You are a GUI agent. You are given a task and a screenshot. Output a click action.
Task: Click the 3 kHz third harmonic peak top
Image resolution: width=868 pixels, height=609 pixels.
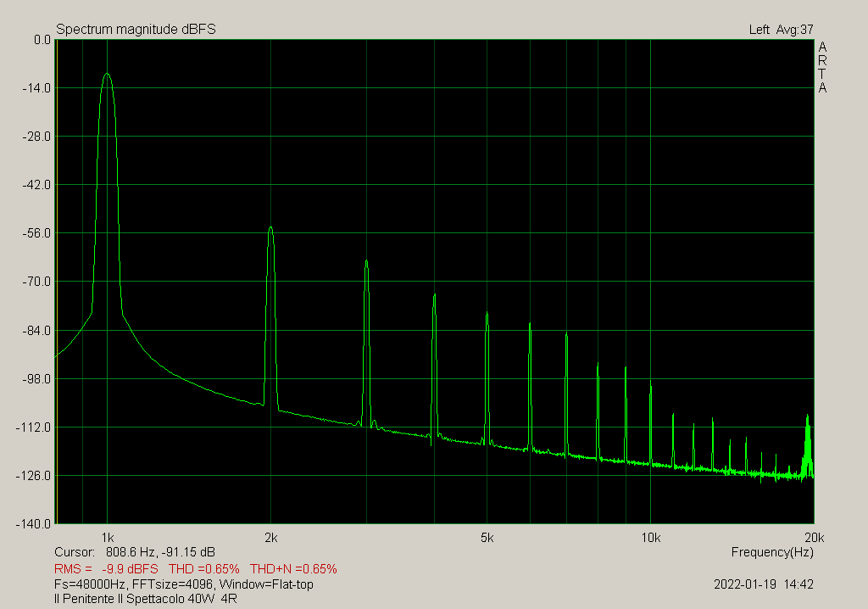point(366,260)
